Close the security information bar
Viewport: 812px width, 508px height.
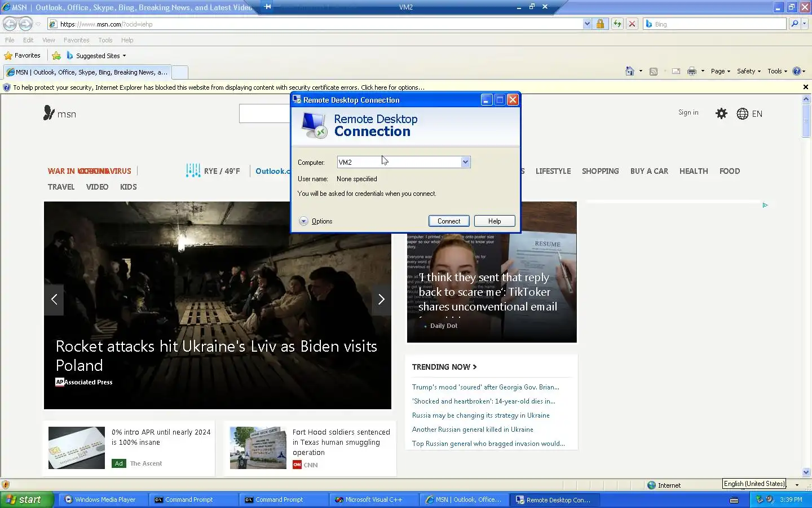pyautogui.click(x=806, y=87)
